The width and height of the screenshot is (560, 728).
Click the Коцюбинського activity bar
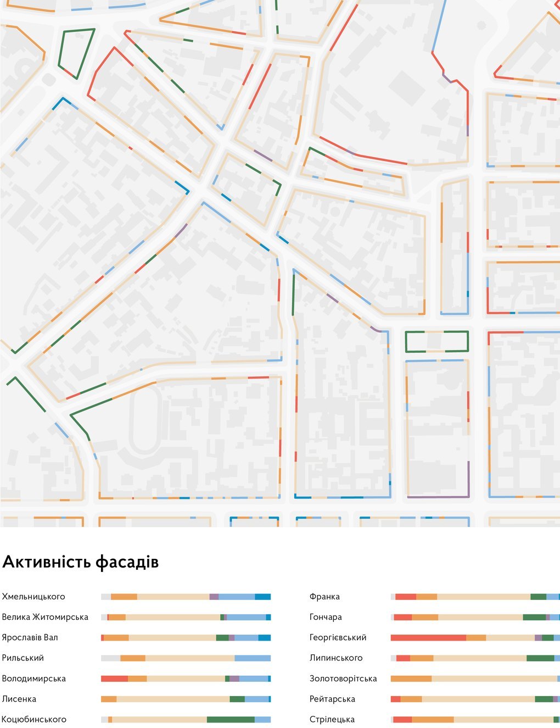tap(186, 719)
